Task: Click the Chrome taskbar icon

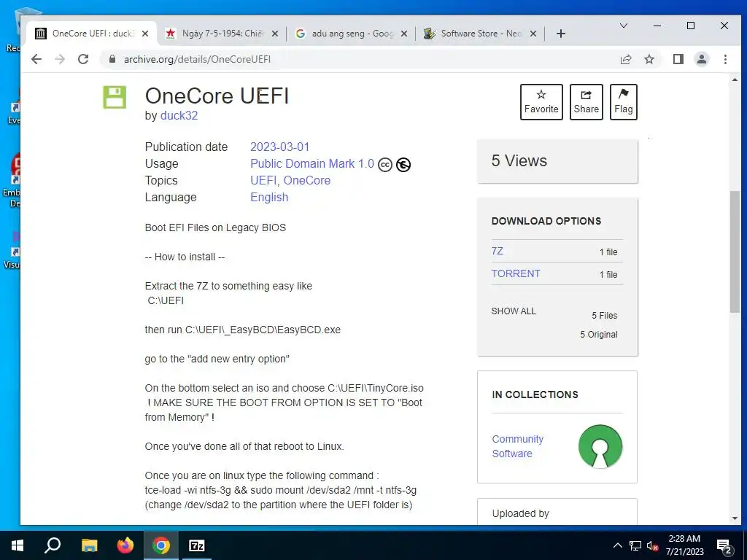Action: (x=161, y=545)
